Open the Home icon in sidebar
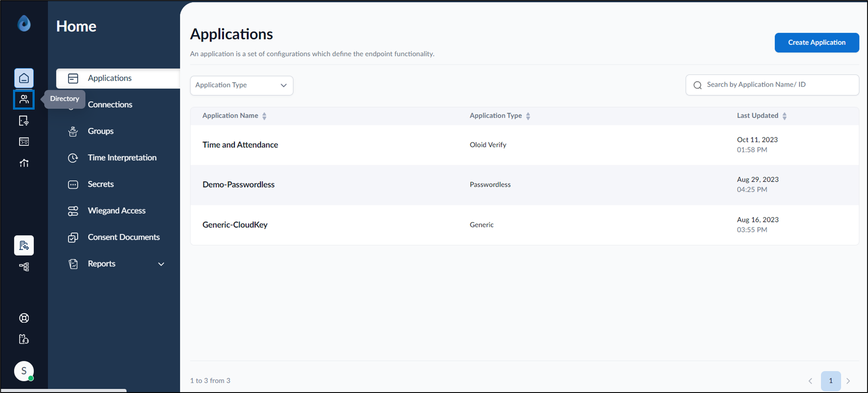Viewport: 868px width, 393px height. (24, 78)
